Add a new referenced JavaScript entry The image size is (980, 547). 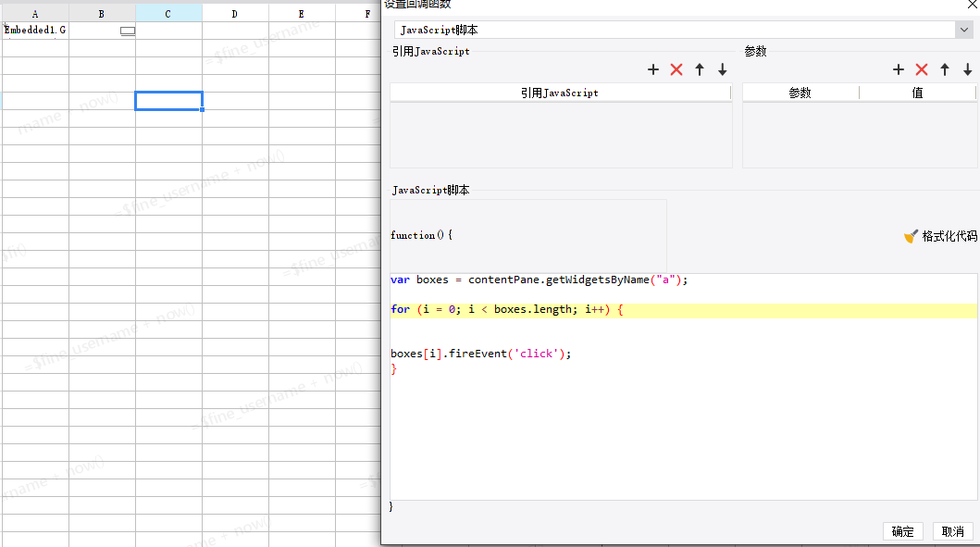point(653,69)
